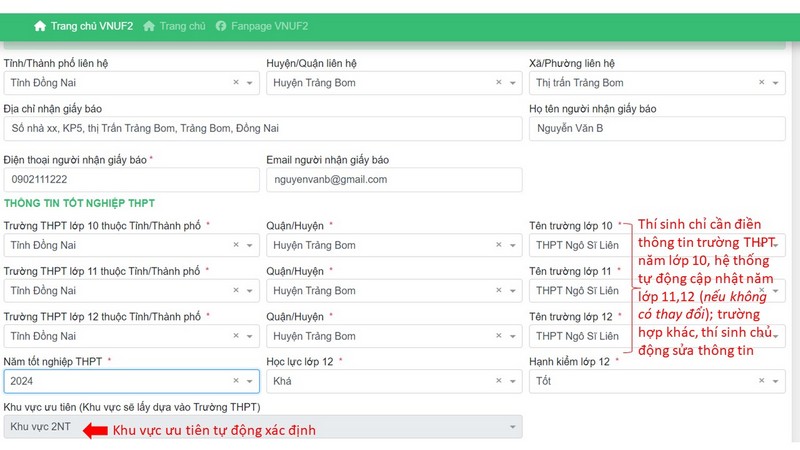800x450 pixels.
Task: Click the Email người nhận giấy báo field
Action: tap(393, 179)
